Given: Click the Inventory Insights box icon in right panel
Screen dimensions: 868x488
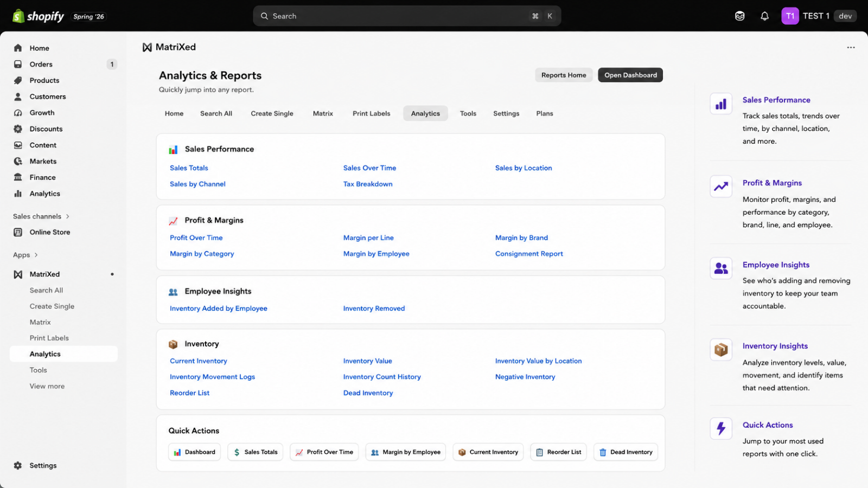Looking at the screenshot, I should (721, 350).
